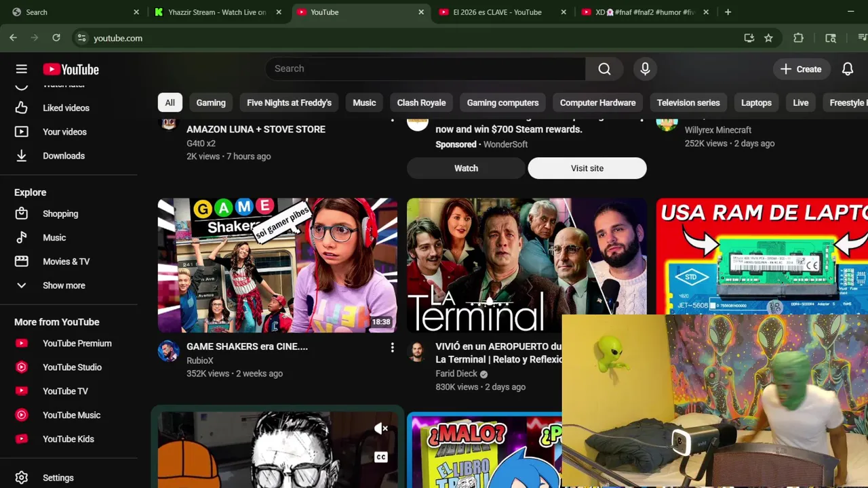
Task: Select the All filter chip
Action: coord(170,102)
